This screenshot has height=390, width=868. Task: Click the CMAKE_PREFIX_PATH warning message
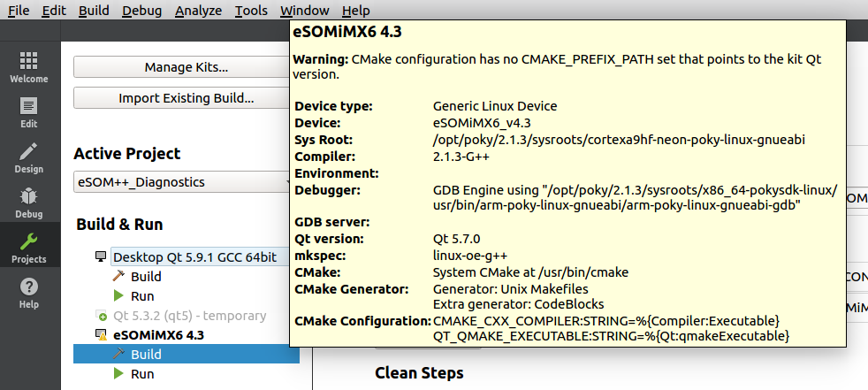[x=557, y=66]
